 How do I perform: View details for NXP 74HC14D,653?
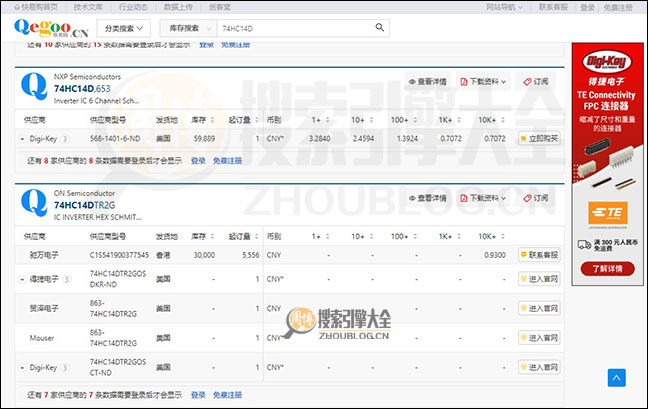point(434,81)
